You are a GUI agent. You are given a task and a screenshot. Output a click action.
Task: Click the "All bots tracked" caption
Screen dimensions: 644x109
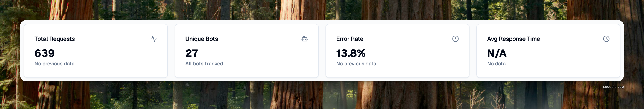coord(204,64)
